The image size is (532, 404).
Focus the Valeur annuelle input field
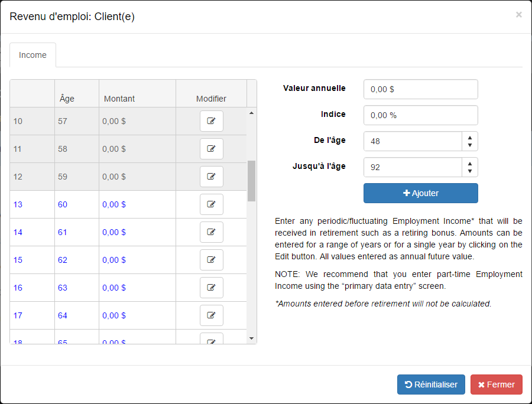(420, 89)
